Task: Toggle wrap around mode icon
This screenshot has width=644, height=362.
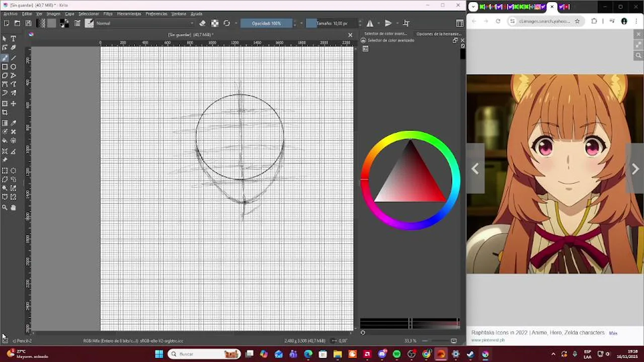Action: point(406,23)
